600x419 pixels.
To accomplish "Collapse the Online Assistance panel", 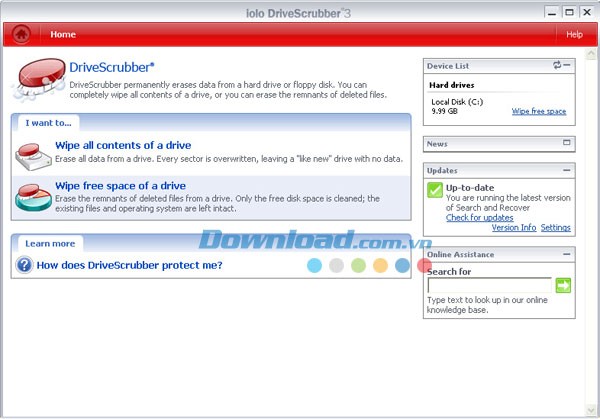I will (x=567, y=254).
